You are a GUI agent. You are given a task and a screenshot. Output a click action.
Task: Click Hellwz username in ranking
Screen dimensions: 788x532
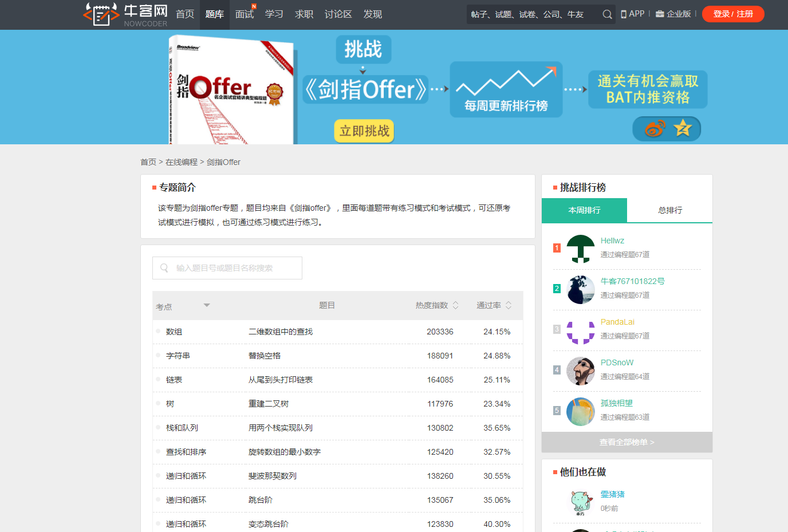[x=612, y=241]
